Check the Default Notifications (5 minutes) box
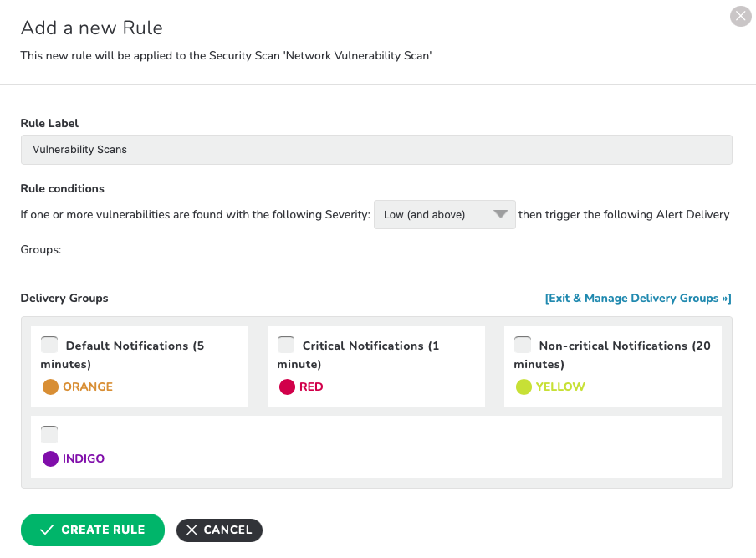Viewport: 756px width, 558px height. pos(49,345)
